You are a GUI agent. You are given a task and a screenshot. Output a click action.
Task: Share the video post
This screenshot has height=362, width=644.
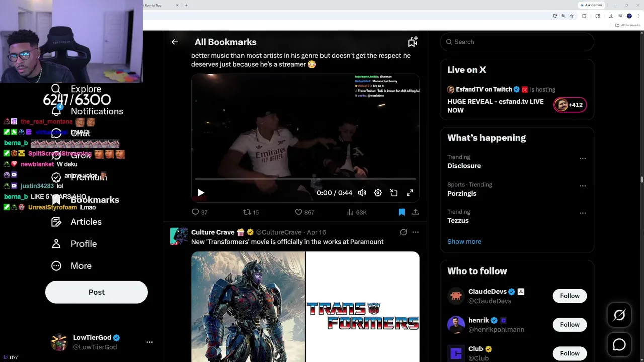tap(415, 212)
